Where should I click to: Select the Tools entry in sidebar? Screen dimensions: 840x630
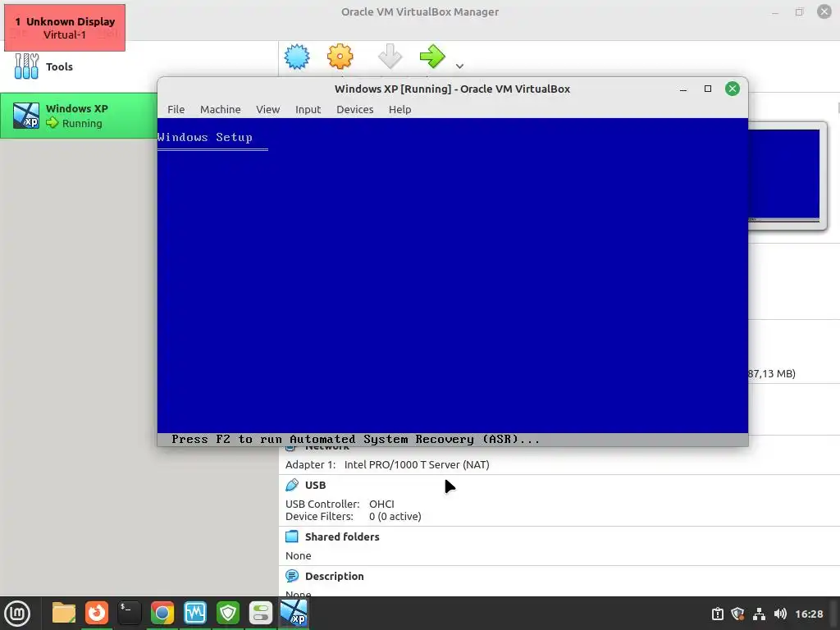pos(139,66)
